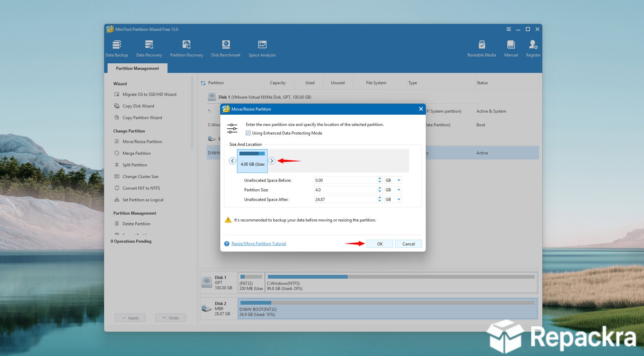Click inside the Unallocated Space After field
The image size is (644, 356).
pos(345,200)
